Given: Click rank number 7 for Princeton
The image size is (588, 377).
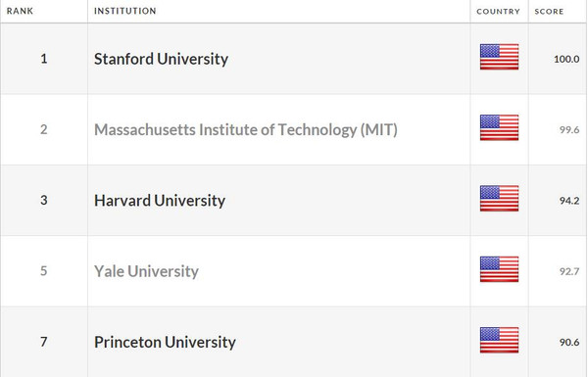Looking at the screenshot, I should pos(44,342).
